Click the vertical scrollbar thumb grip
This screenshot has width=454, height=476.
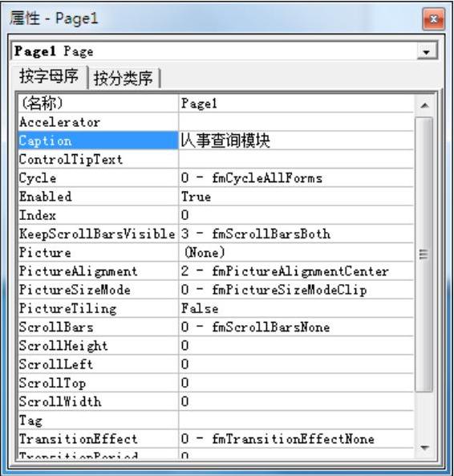pyautogui.click(x=424, y=254)
